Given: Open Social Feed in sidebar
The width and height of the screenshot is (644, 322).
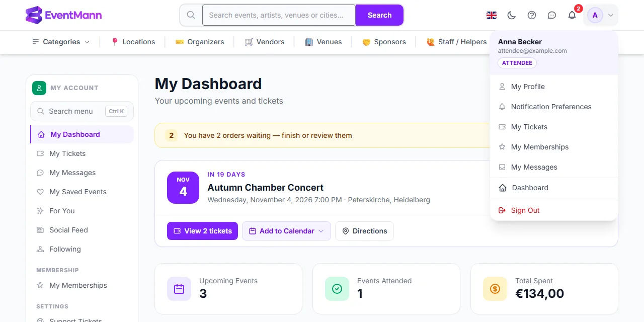Looking at the screenshot, I should [82, 230].
